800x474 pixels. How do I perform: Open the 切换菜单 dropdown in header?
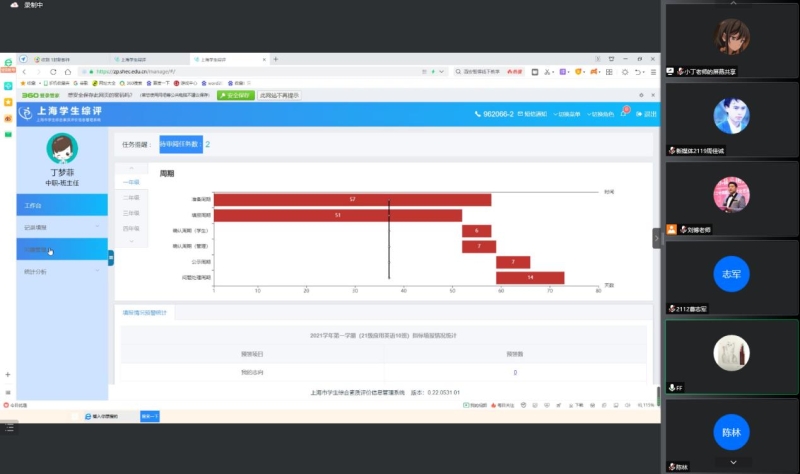click(x=567, y=114)
